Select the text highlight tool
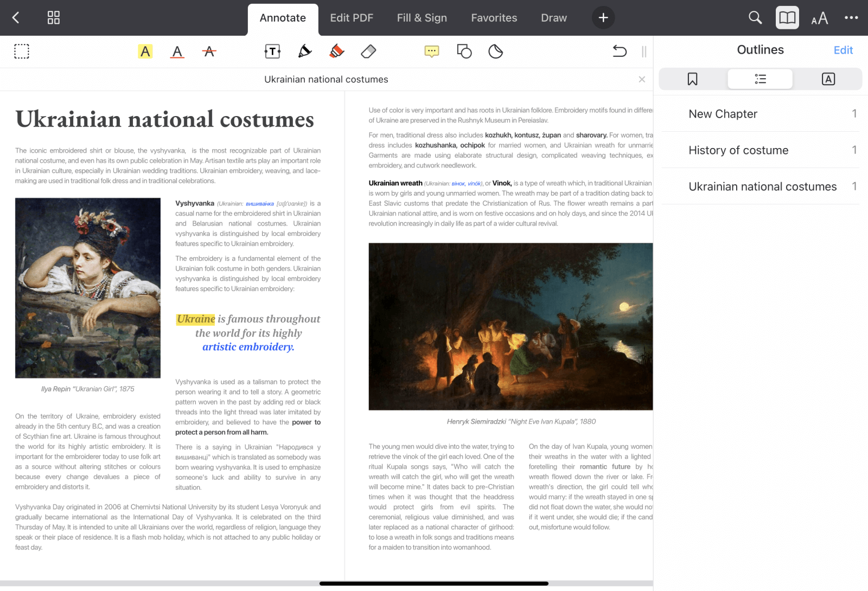The width and height of the screenshot is (868, 591). (x=145, y=52)
